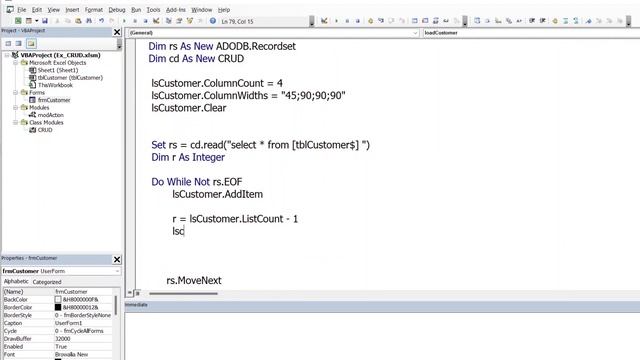
Task: Click the Comment Block icon
Action: click(565, 21)
